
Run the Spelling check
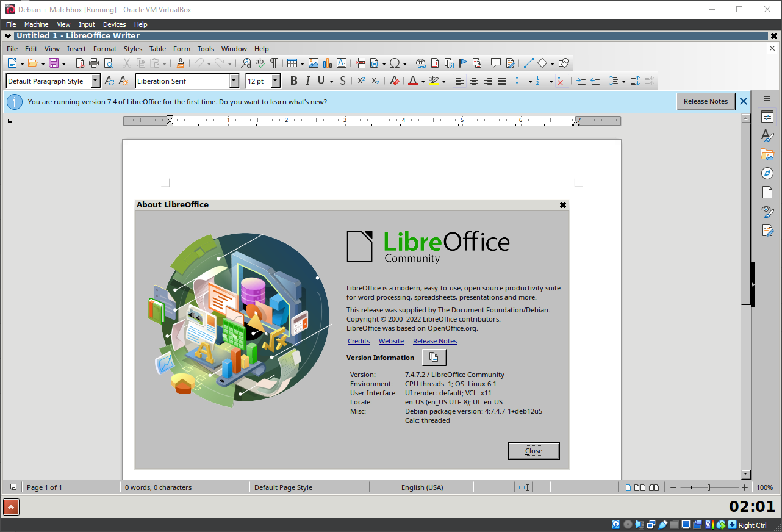click(x=259, y=63)
